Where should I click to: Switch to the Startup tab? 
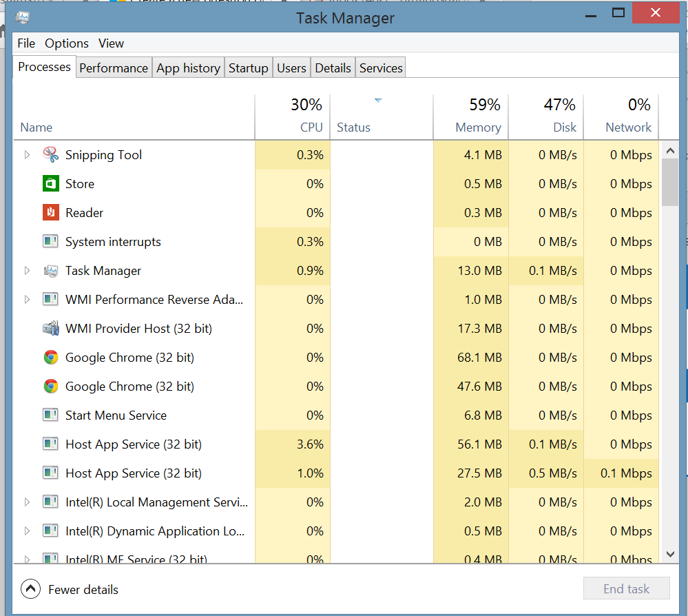(249, 68)
